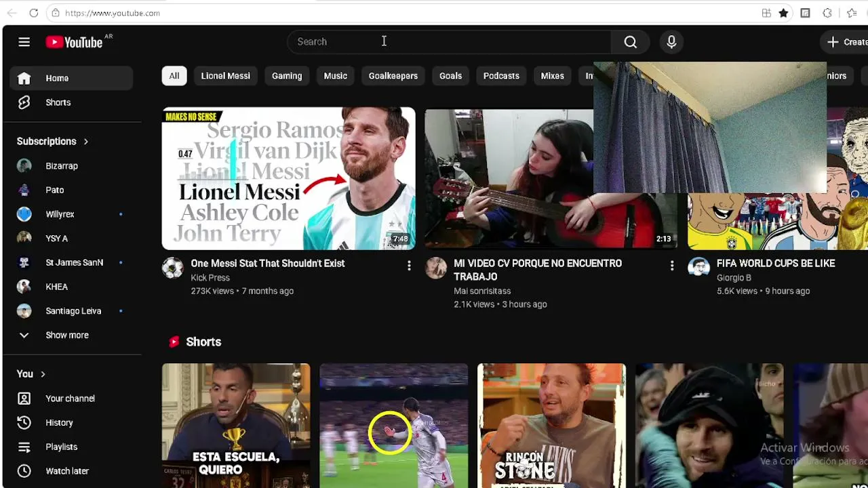868x488 pixels.
Task: Open One Messi Stat That Shouldn't Exist title
Action: pos(268,264)
